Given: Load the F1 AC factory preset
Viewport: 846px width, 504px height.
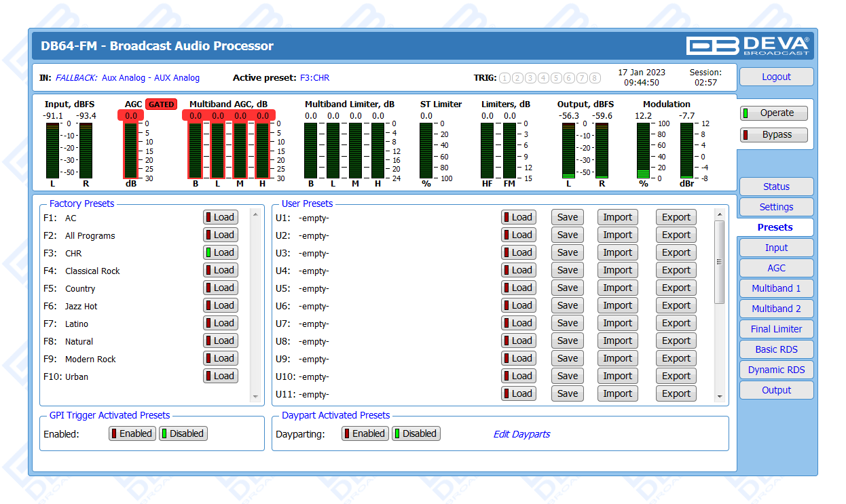Looking at the screenshot, I should (220, 218).
